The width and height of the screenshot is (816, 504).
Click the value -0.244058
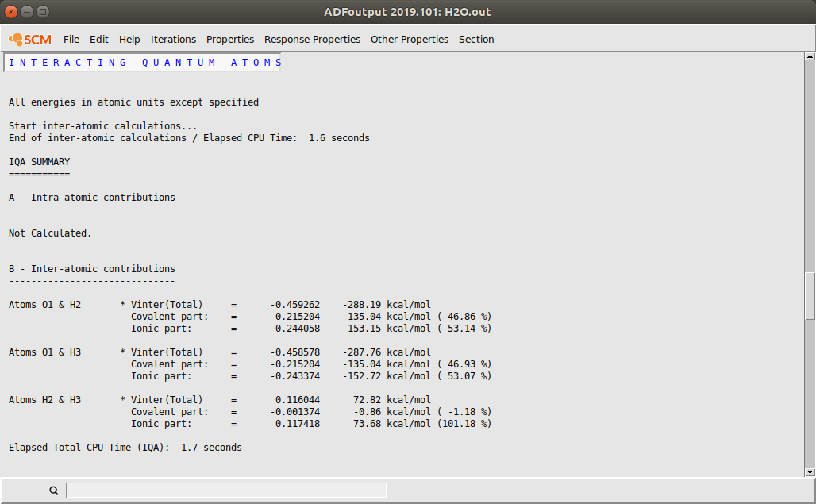pos(295,329)
